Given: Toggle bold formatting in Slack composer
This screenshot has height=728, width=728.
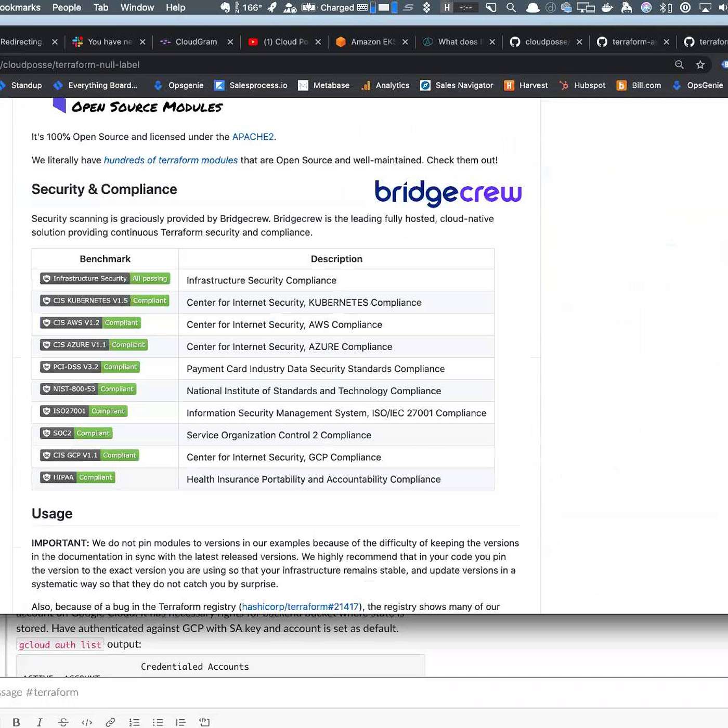Looking at the screenshot, I should click(x=16, y=722).
